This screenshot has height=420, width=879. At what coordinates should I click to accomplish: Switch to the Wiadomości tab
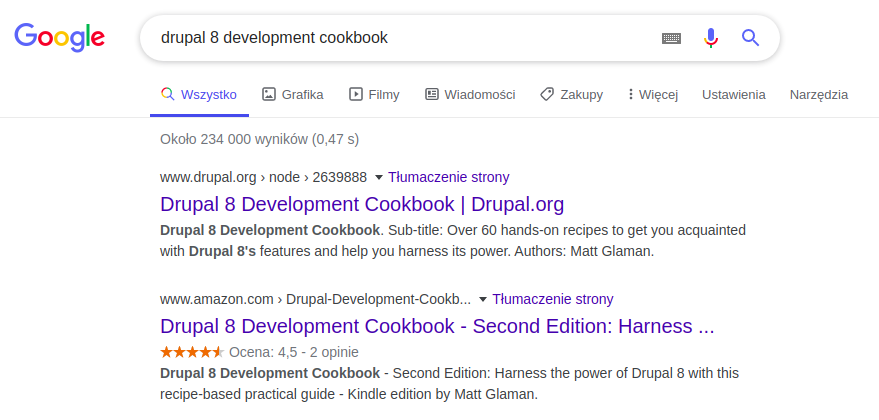point(470,95)
